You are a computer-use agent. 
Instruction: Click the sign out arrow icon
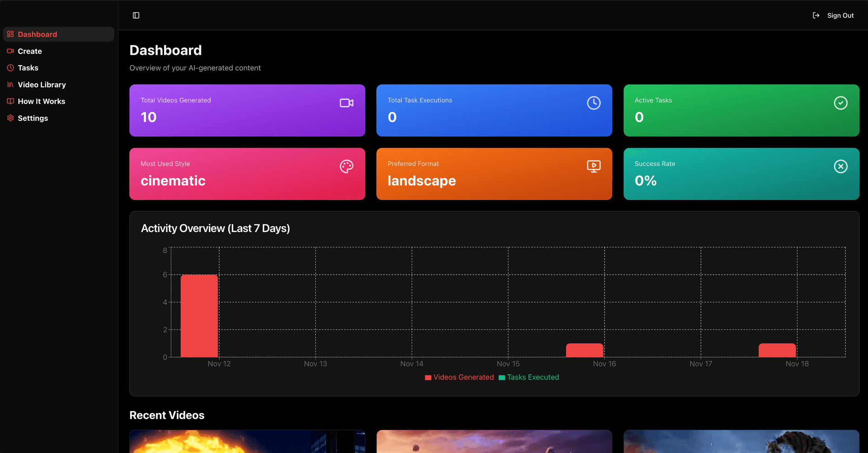pyautogui.click(x=816, y=15)
